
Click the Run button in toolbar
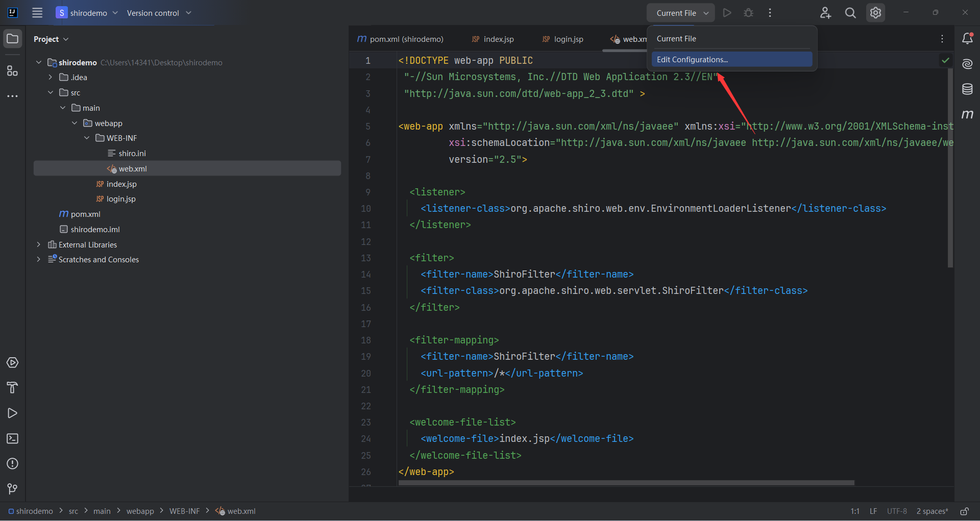click(x=727, y=13)
